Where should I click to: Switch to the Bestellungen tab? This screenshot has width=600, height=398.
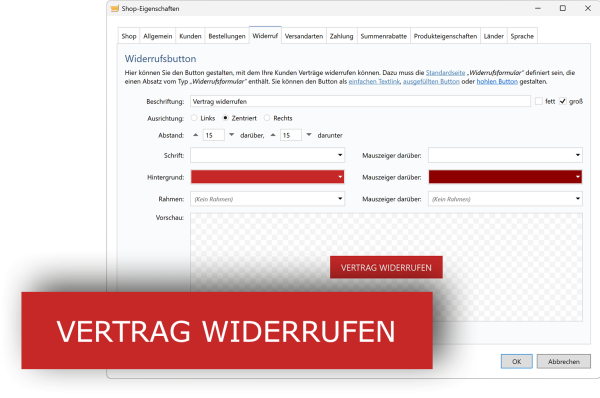(227, 36)
